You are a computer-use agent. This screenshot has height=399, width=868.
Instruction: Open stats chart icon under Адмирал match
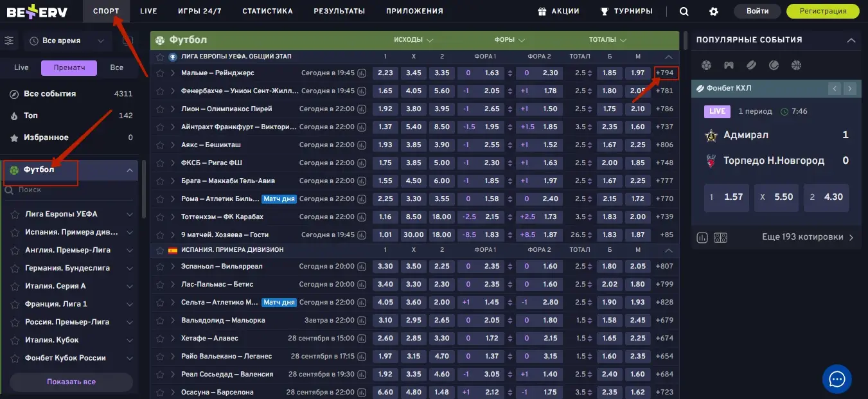[x=702, y=238]
